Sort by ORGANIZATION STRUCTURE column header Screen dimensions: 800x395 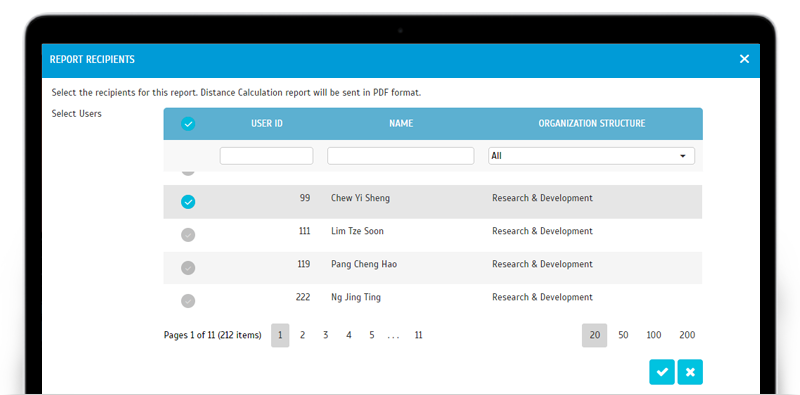pyautogui.click(x=592, y=124)
